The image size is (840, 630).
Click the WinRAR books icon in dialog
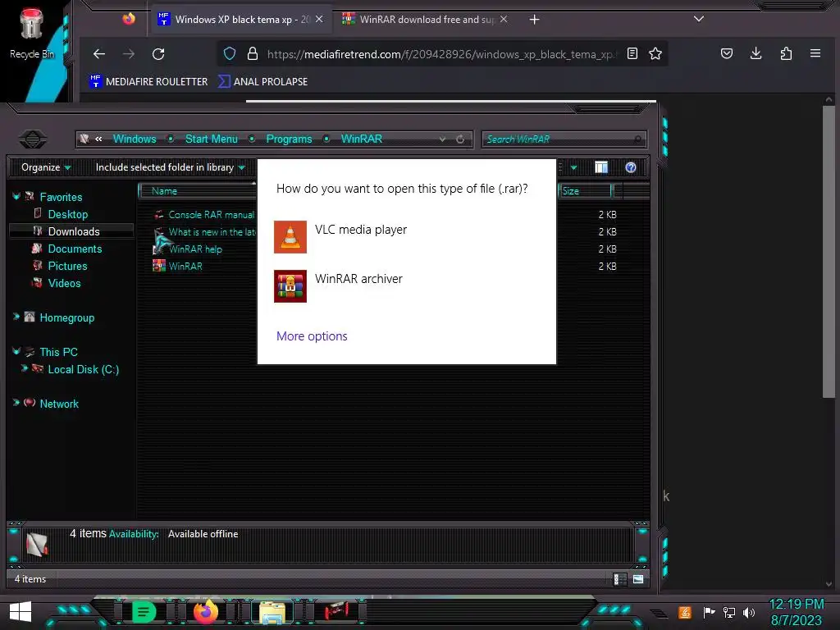click(290, 286)
